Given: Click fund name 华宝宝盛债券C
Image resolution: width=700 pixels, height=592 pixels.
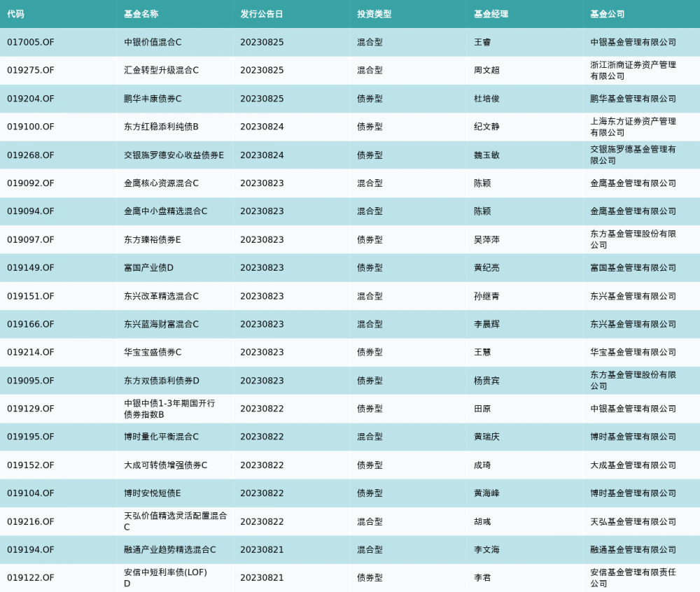Looking at the screenshot, I should pos(153,352).
